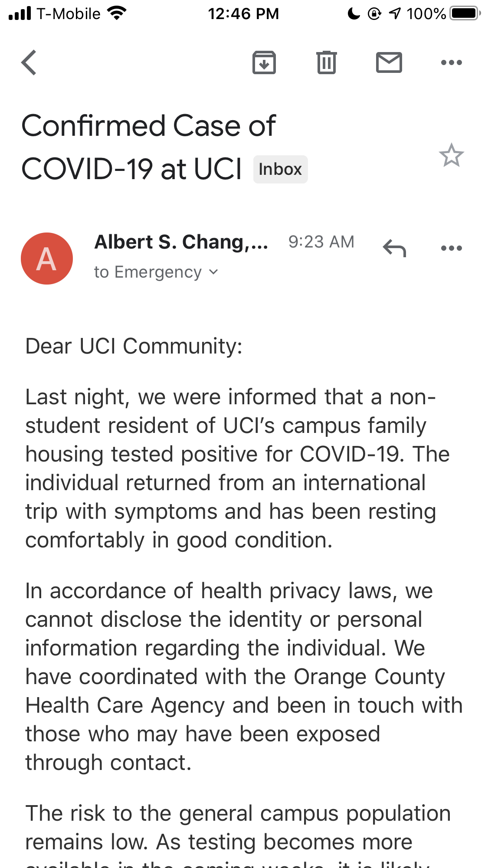Tap the 12:46 PM status bar clock
The height and width of the screenshot is (868, 488).
(x=243, y=13)
